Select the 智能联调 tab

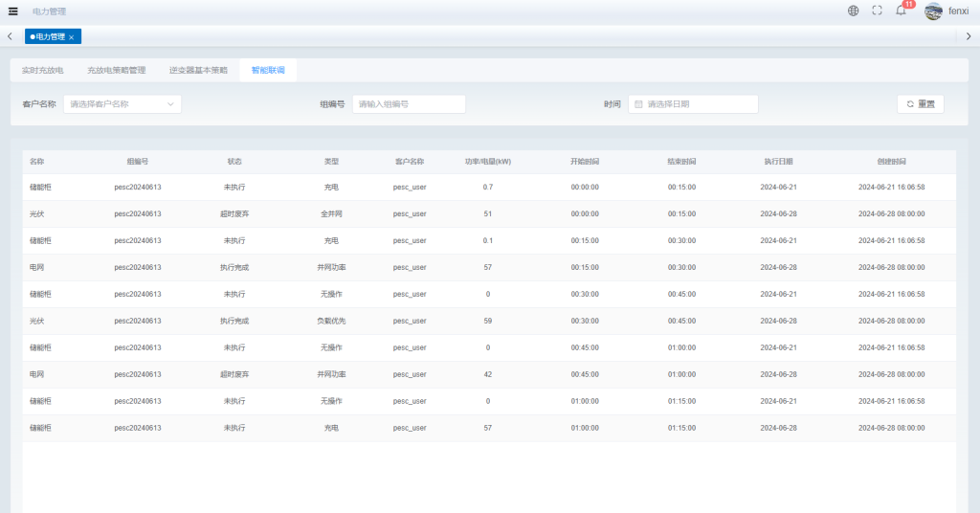[267, 70]
